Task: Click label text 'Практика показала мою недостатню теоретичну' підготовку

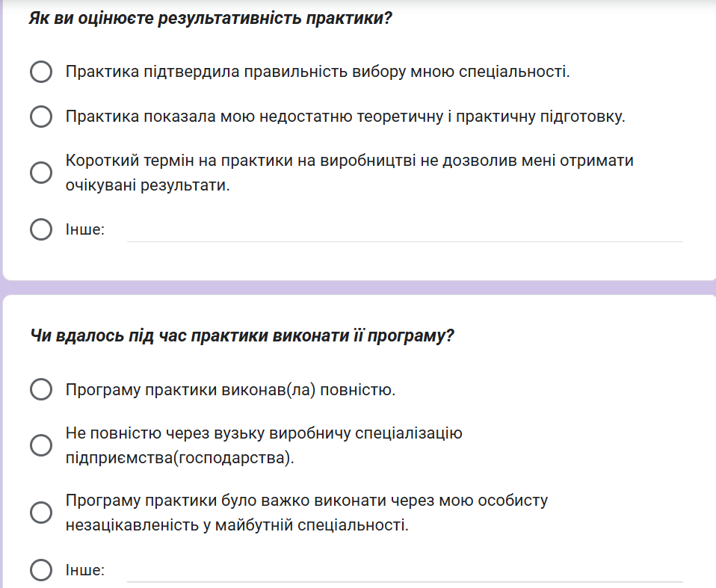Action: (345, 117)
